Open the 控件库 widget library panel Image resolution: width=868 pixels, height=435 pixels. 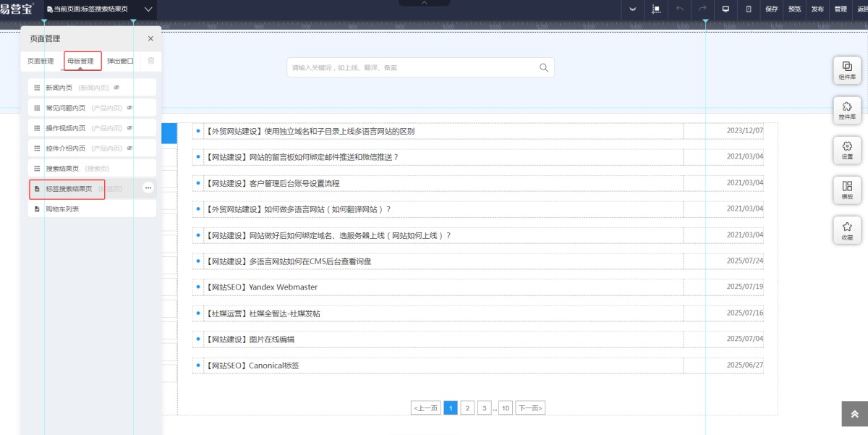847,110
